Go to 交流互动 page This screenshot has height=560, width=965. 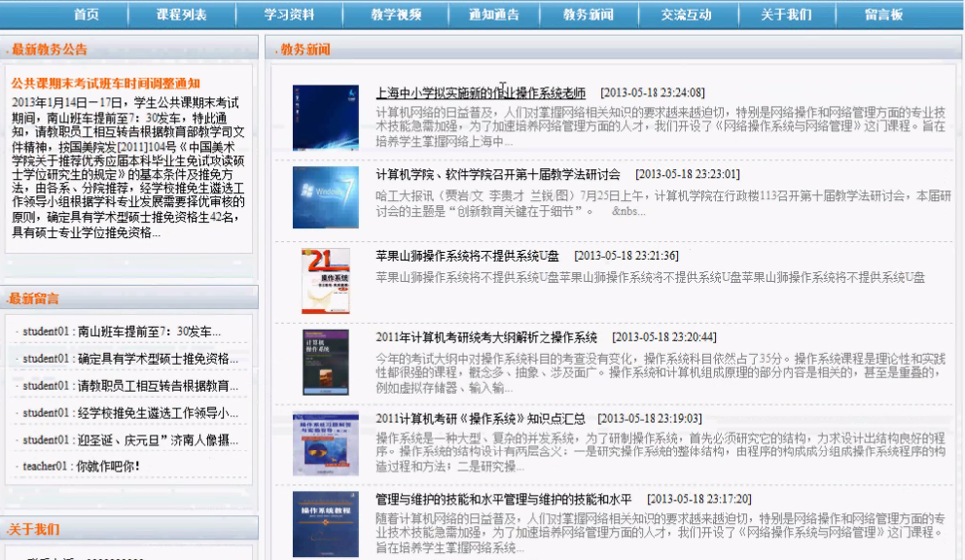coord(686,15)
